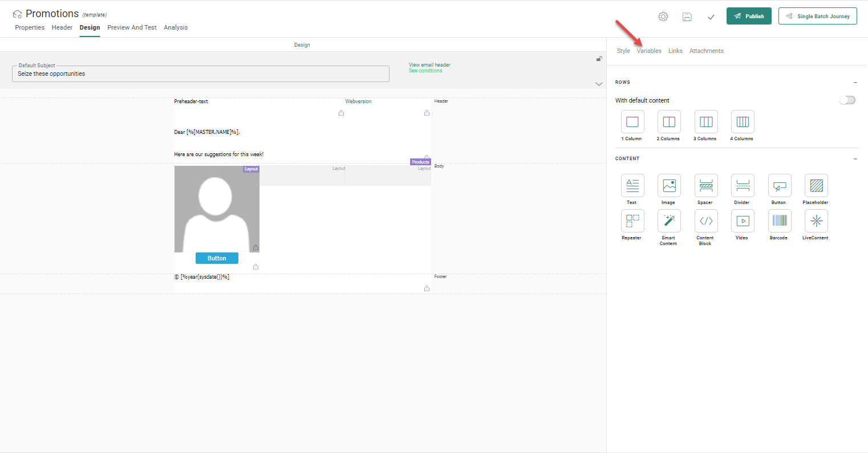Toggle the With default content switch
868x453 pixels.
tap(847, 100)
